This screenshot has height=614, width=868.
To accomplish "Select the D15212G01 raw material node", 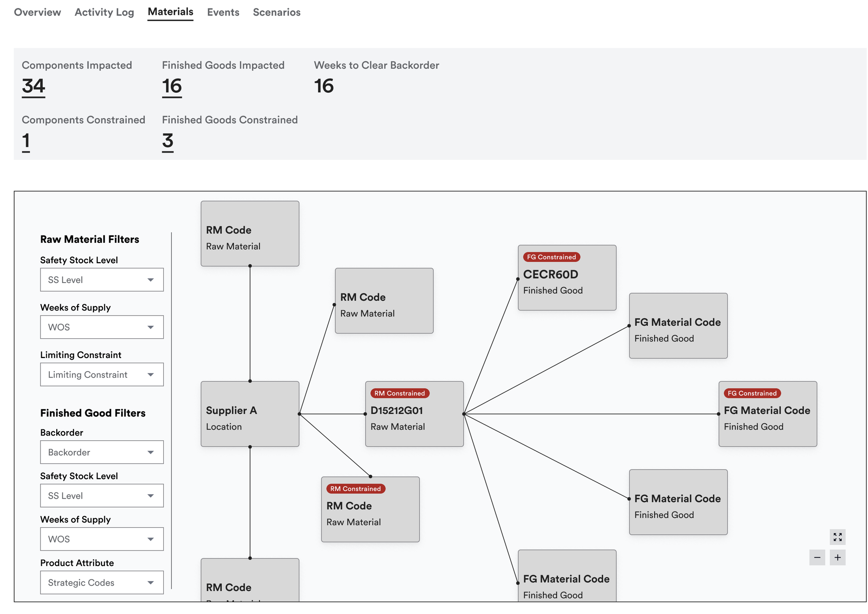I will [414, 414].
